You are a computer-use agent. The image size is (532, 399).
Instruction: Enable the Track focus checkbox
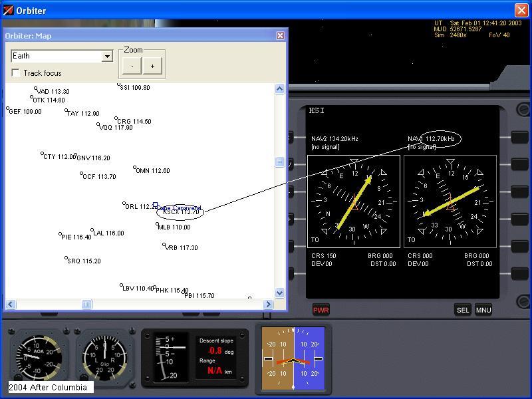click(15, 73)
